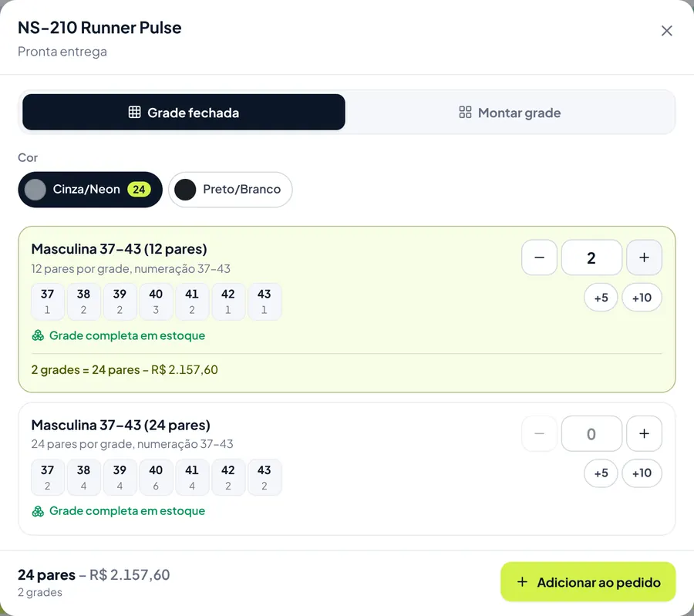Click stock icon in 12 pares card
Viewport: 694px width, 616px height.
click(38, 335)
